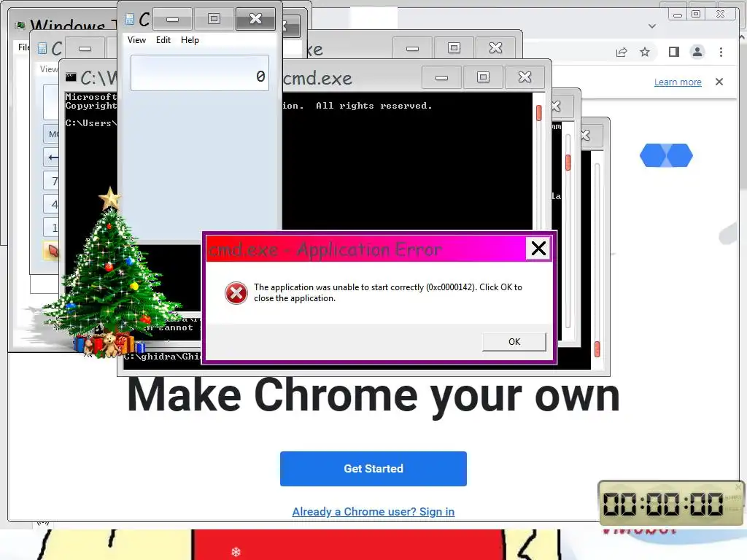Screen dimensions: 747x560
Task: Open the Chrome profile avatar
Action: pyautogui.click(x=697, y=52)
